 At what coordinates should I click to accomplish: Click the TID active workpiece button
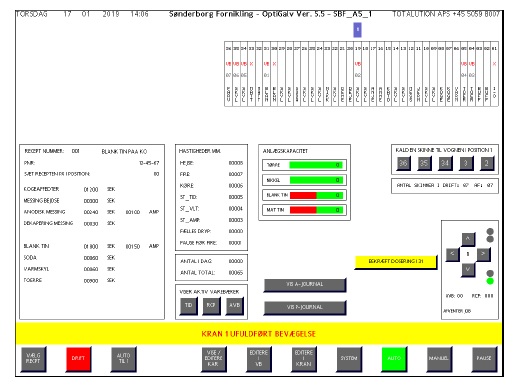pyautogui.click(x=188, y=305)
